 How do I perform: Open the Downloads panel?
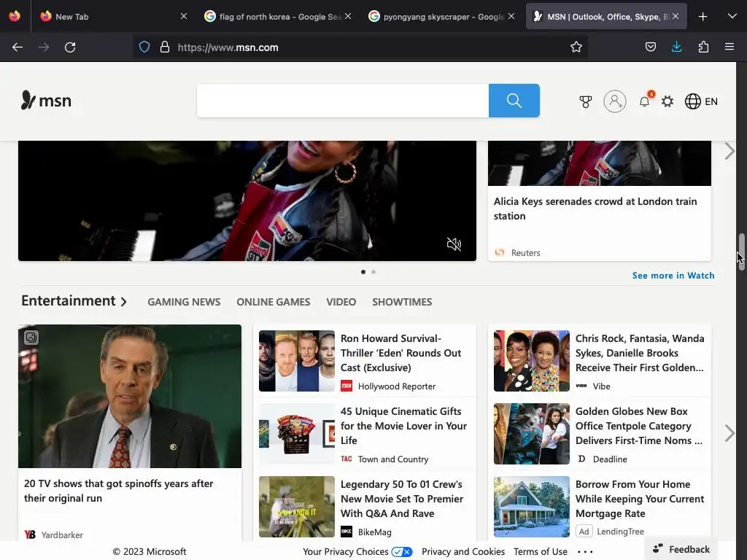click(x=676, y=47)
